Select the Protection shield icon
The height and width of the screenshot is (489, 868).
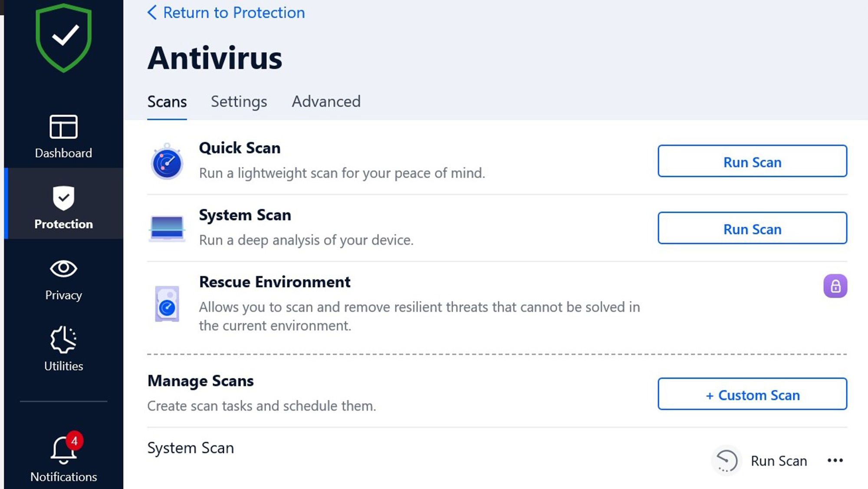pyautogui.click(x=63, y=198)
